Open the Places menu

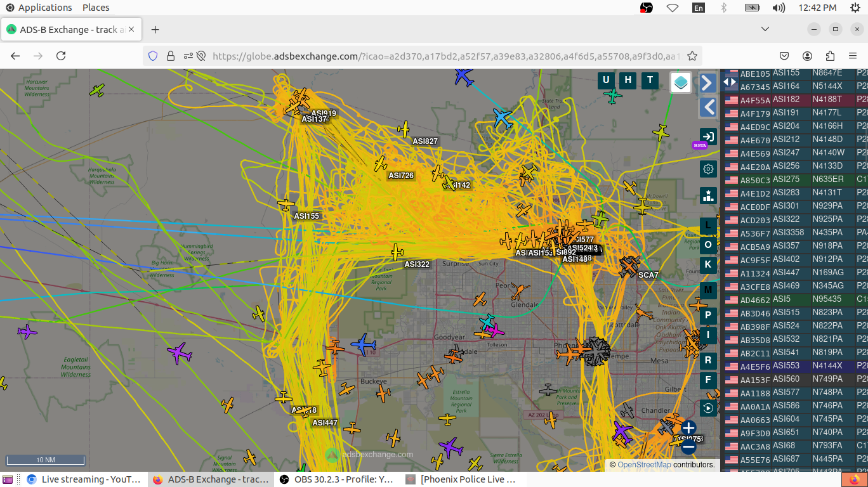click(96, 8)
